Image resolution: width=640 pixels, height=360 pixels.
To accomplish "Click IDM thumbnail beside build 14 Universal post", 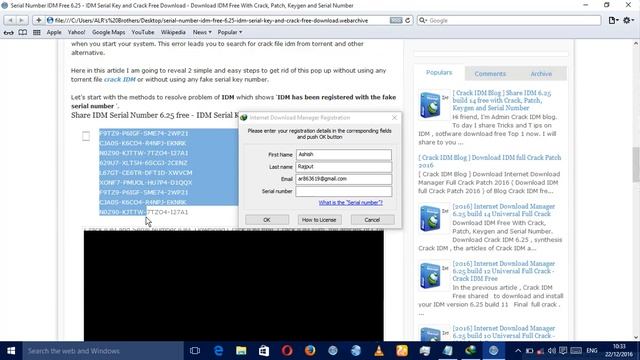I will 433,218.
